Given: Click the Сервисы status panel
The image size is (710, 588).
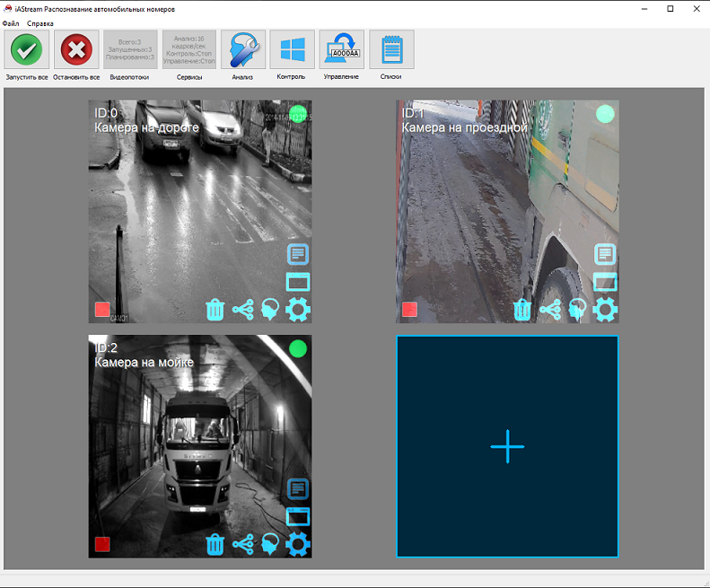Looking at the screenshot, I should pyautogui.click(x=189, y=50).
